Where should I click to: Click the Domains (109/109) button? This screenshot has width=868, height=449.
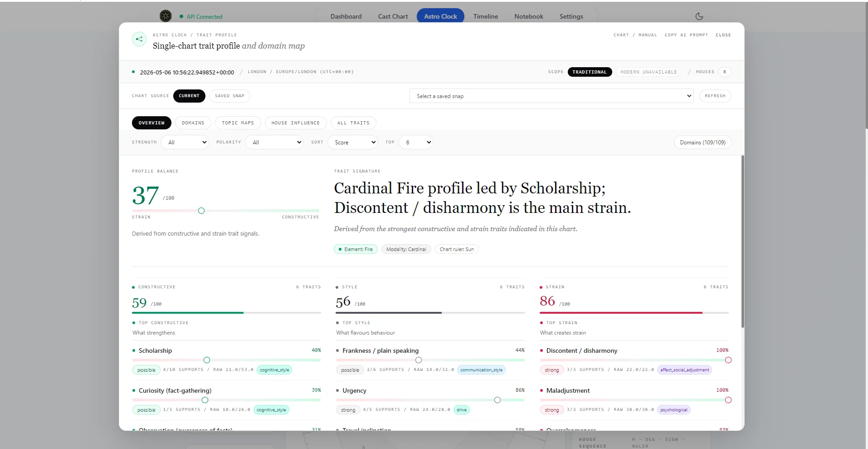tap(702, 142)
